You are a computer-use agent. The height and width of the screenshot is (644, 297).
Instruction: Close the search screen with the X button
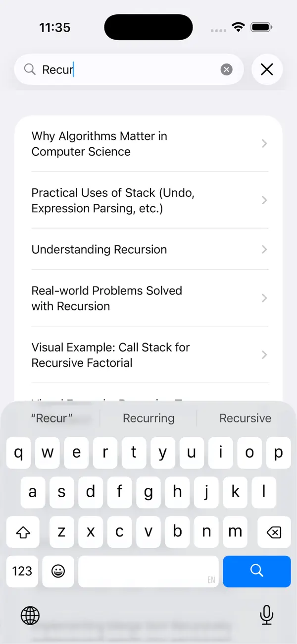point(267,69)
